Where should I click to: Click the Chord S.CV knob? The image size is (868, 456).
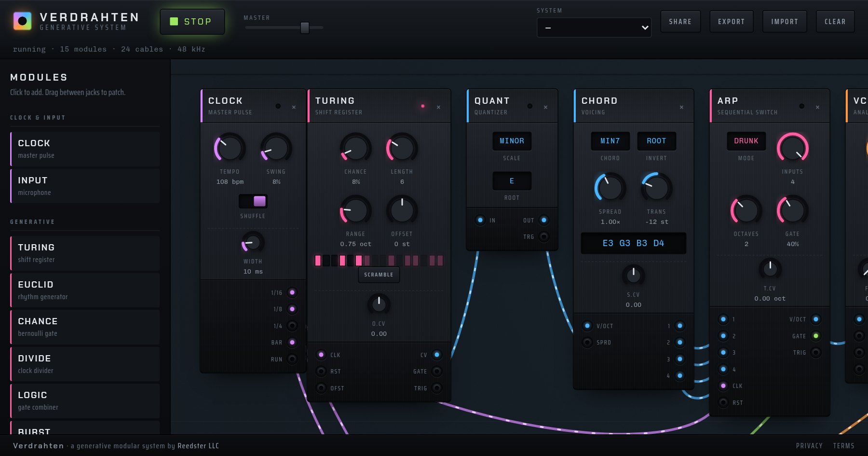[x=633, y=275]
